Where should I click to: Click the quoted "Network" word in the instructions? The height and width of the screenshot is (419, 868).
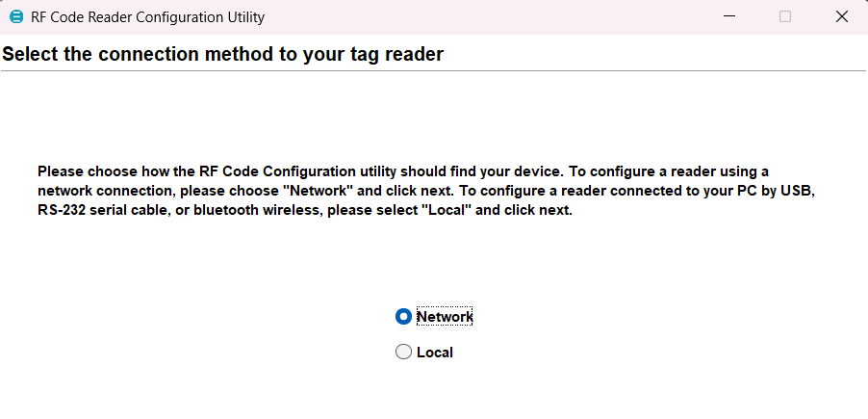click(x=319, y=191)
